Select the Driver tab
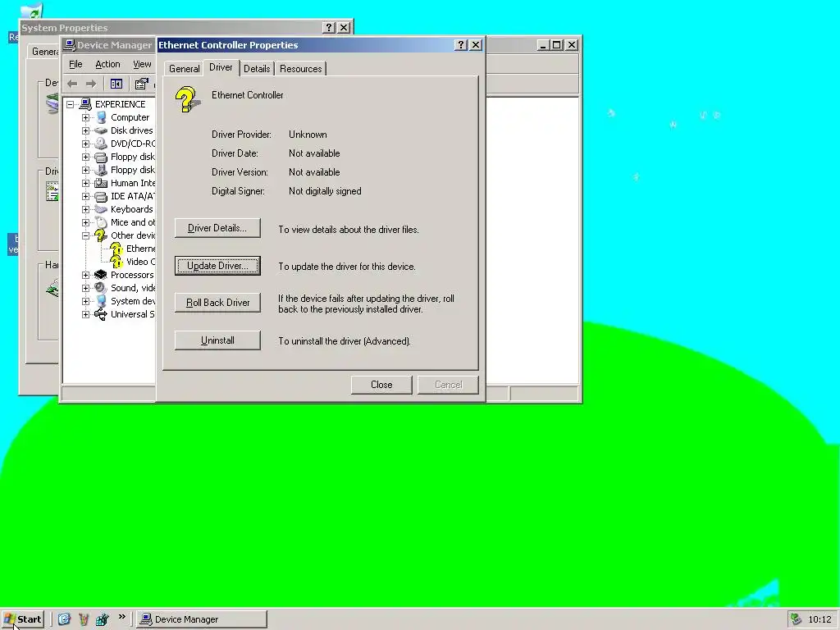The image size is (840, 630). pyautogui.click(x=221, y=67)
